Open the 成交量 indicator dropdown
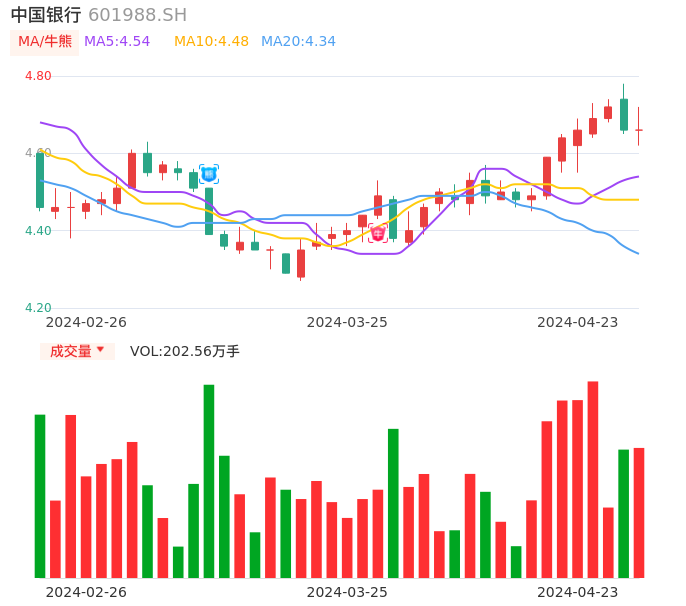Image resolution: width=686 pixels, height=606 pixels. [x=77, y=351]
